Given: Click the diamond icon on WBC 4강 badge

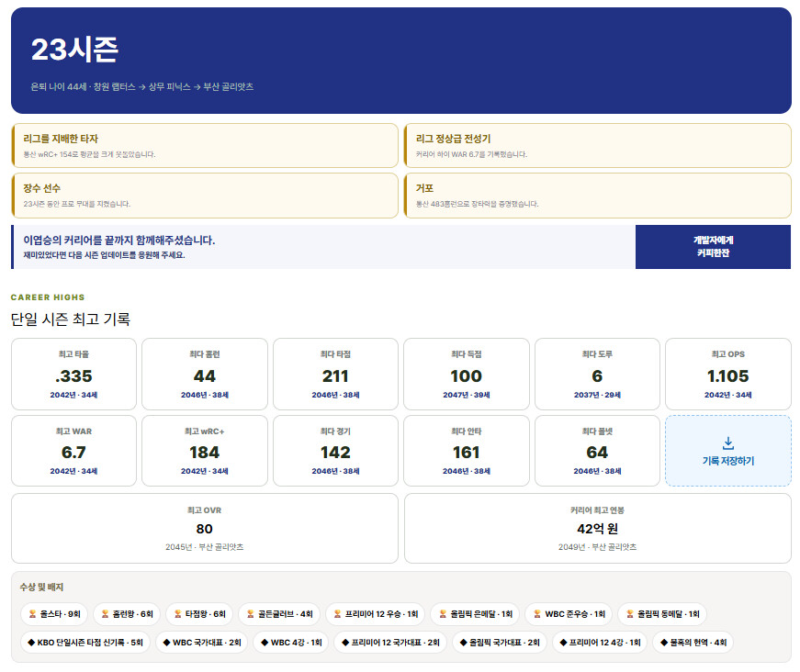Looking at the screenshot, I should click(265, 643).
